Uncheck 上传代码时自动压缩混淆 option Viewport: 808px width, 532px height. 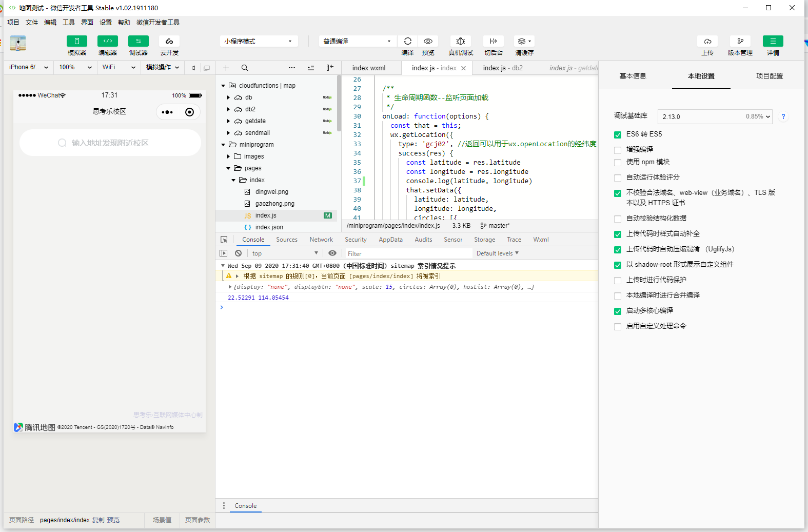618,250
